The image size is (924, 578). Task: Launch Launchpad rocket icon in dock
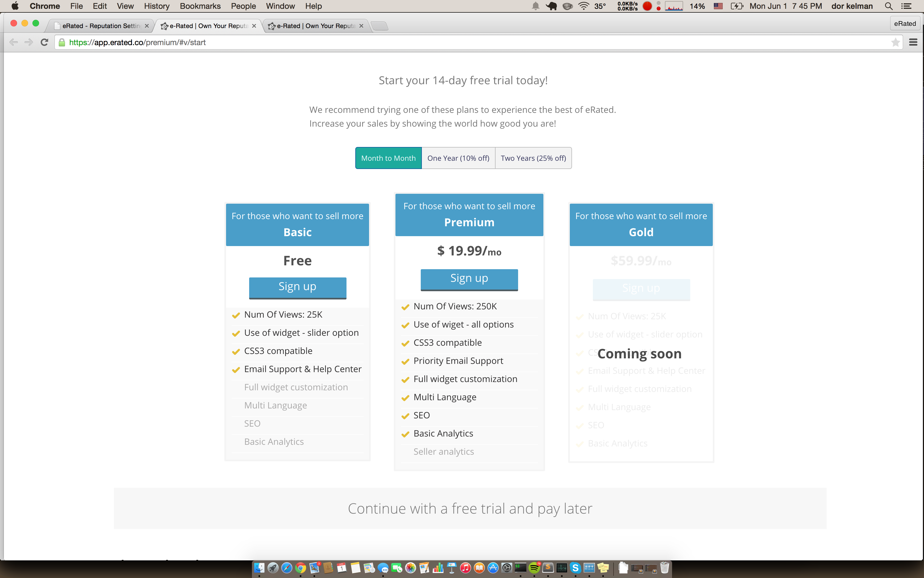pyautogui.click(x=273, y=568)
